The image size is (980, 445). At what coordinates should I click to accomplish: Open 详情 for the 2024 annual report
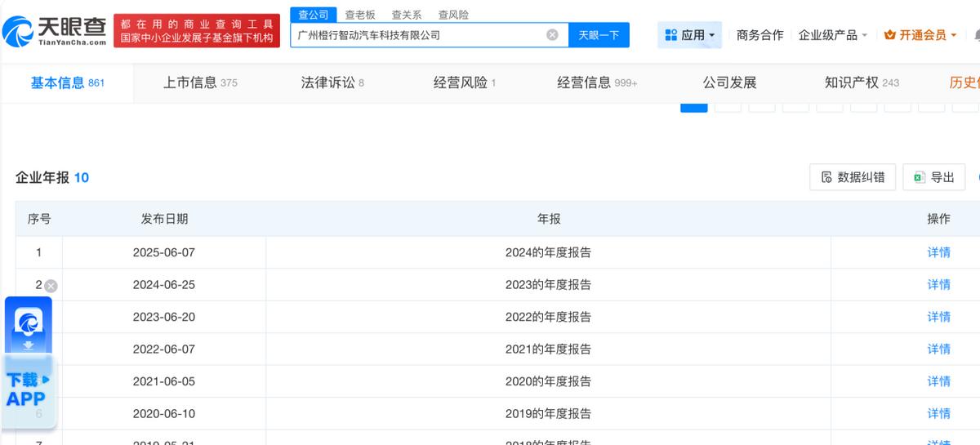pos(938,252)
